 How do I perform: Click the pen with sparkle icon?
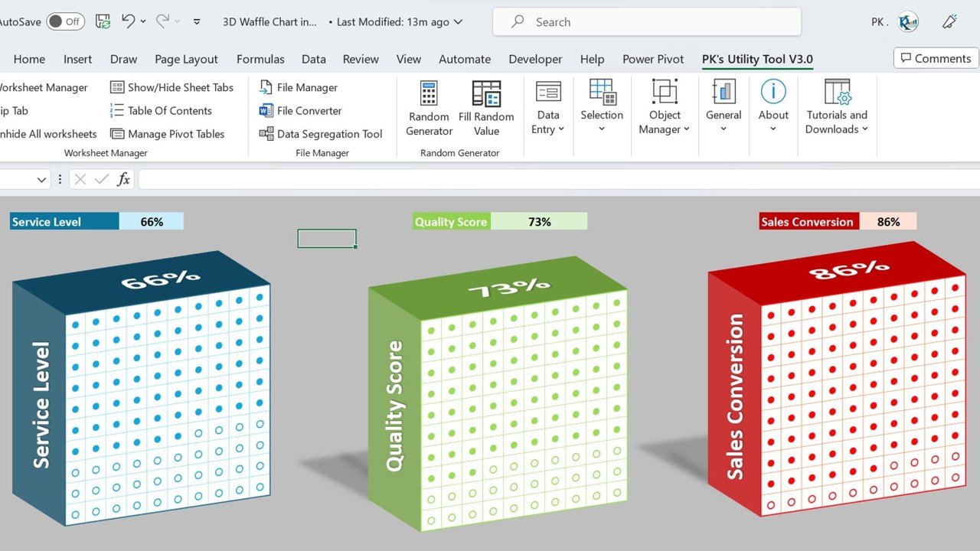click(x=950, y=21)
